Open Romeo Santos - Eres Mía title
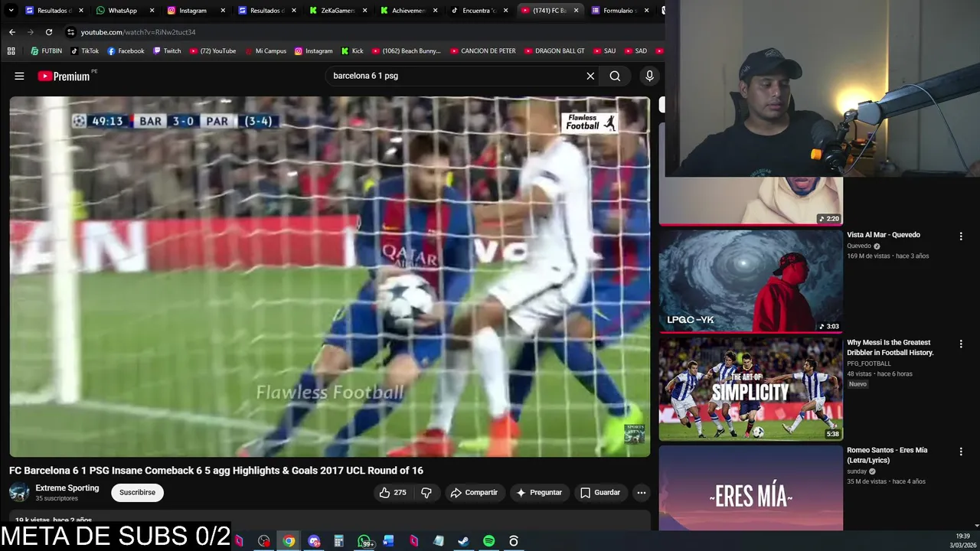 (x=887, y=455)
